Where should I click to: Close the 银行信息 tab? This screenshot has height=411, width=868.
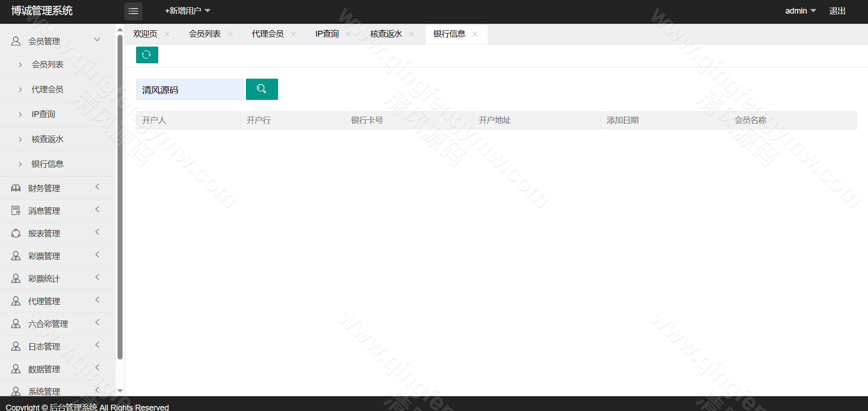coord(475,34)
